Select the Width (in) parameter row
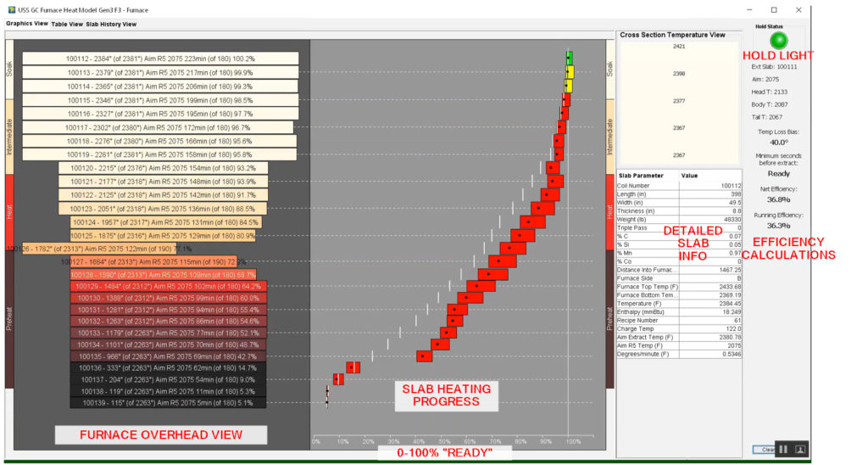 pos(679,202)
